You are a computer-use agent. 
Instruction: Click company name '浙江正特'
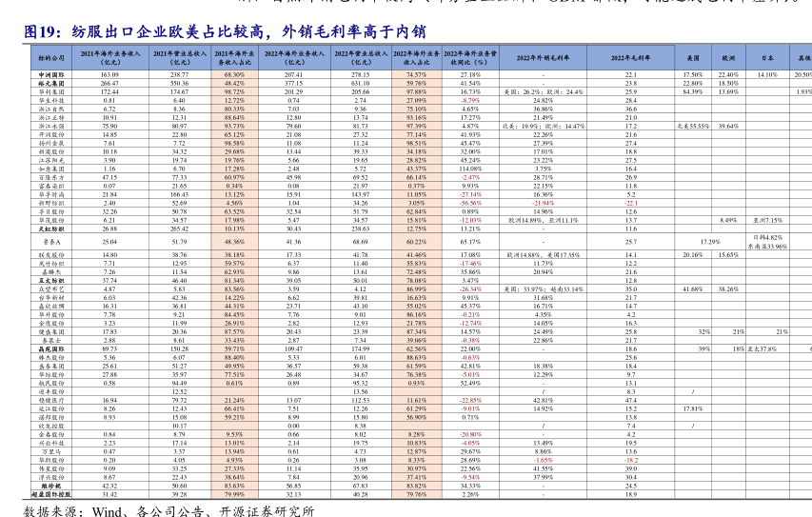51,118
